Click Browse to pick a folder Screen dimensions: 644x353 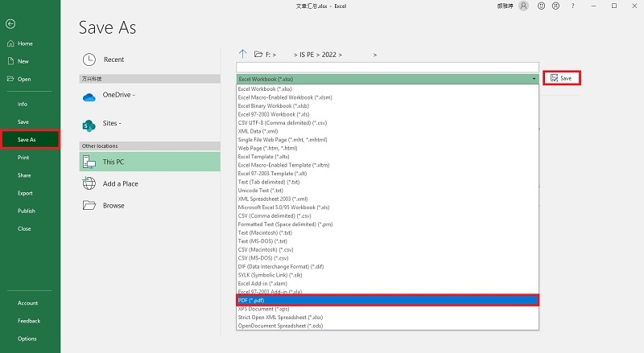(x=150, y=205)
